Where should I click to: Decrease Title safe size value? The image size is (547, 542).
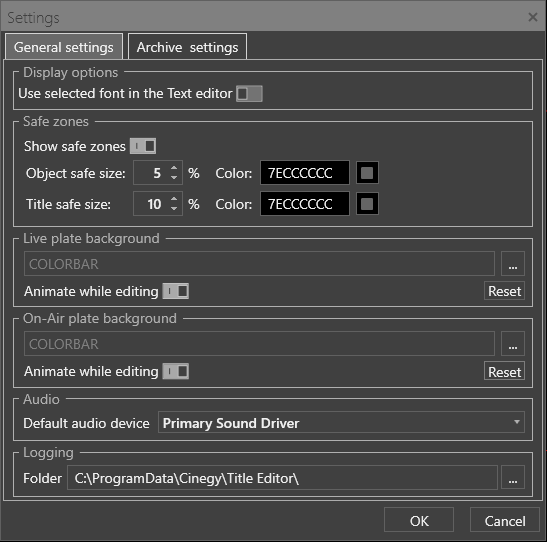[x=174, y=209]
